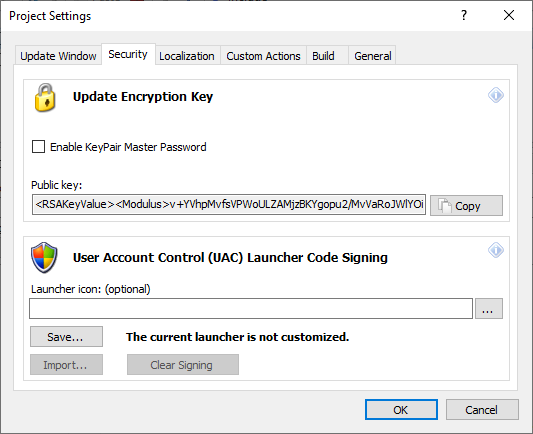This screenshot has height=434, width=533.
Task: Open info icon for UAC Launcher Code Signing
Action: click(496, 250)
